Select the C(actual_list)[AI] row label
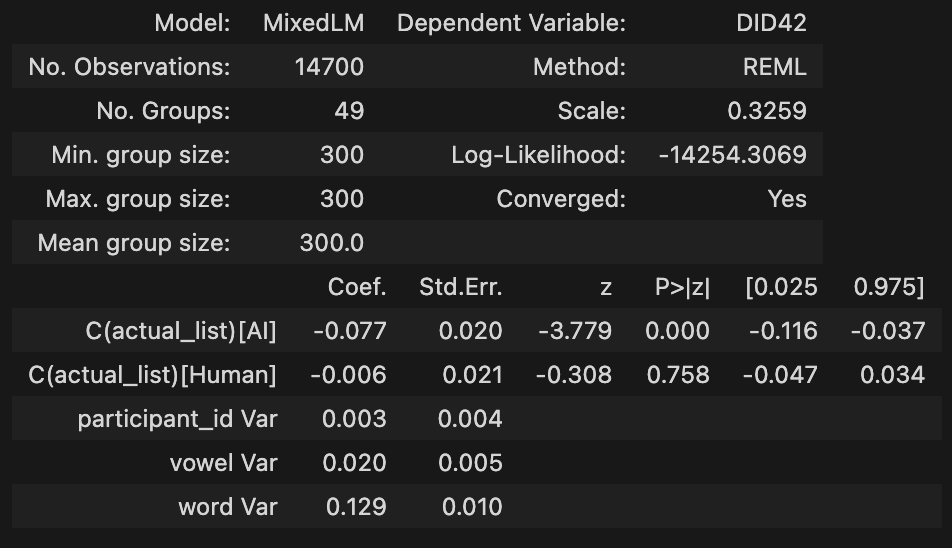The image size is (952, 548). [x=180, y=331]
